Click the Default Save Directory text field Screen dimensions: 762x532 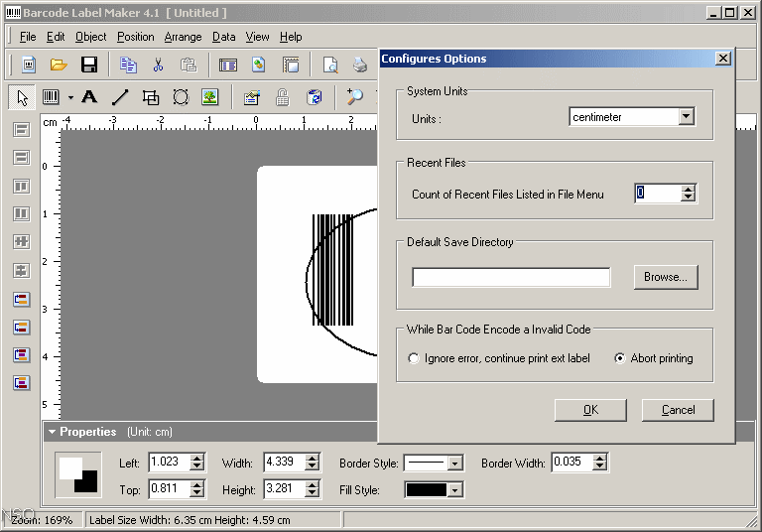511,277
